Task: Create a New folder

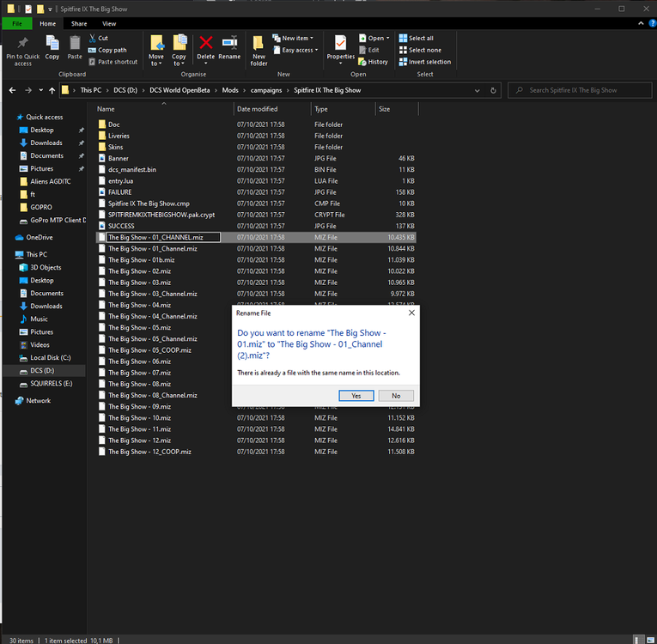Action: [259, 51]
